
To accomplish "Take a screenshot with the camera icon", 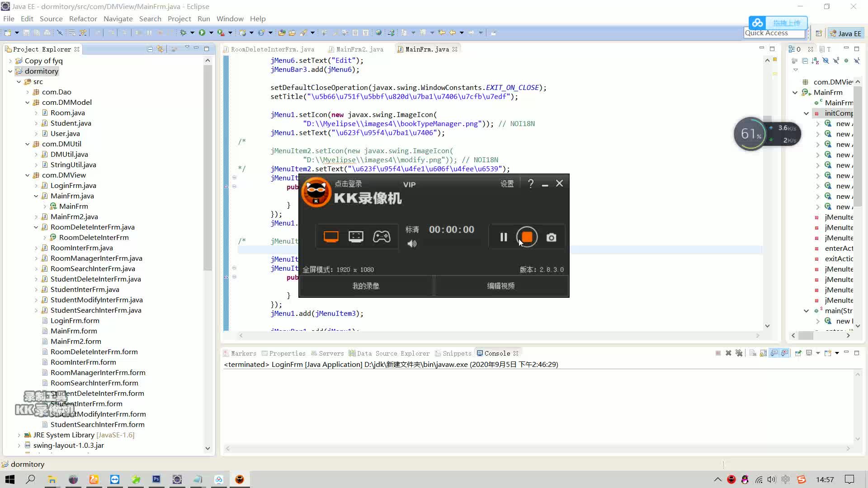I will click(x=551, y=237).
